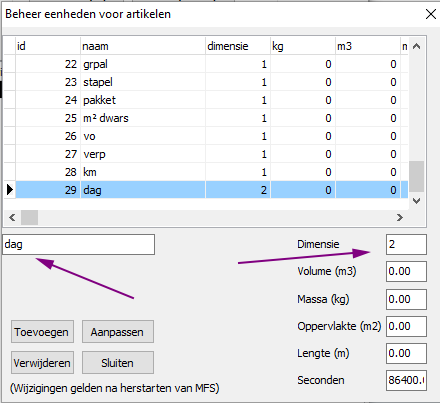Click the Seconden input field
The width and height of the screenshot is (440, 403).
tap(406, 380)
